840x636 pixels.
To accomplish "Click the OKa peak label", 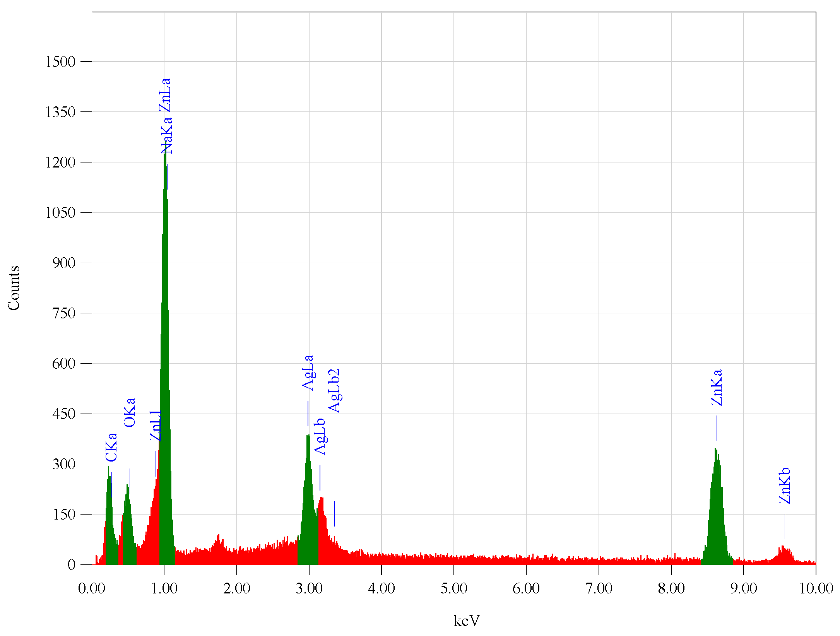I will (130, 412).
